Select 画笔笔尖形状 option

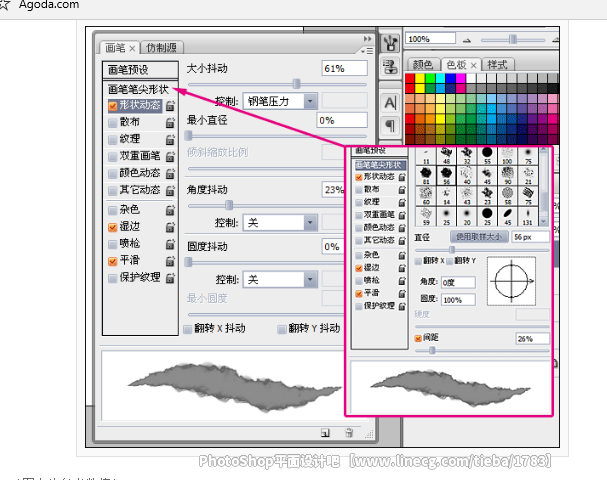(138, 89)
